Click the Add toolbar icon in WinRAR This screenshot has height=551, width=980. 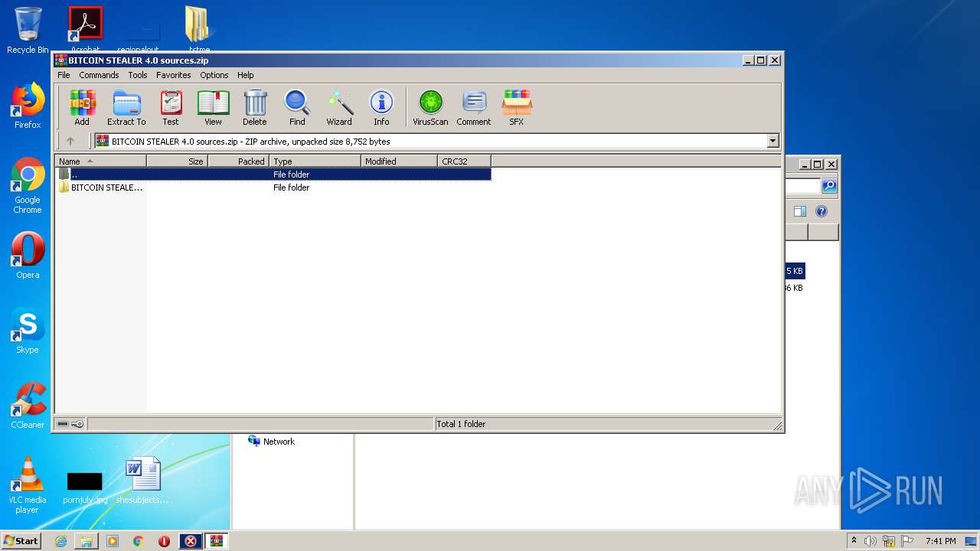coord(82,107)
